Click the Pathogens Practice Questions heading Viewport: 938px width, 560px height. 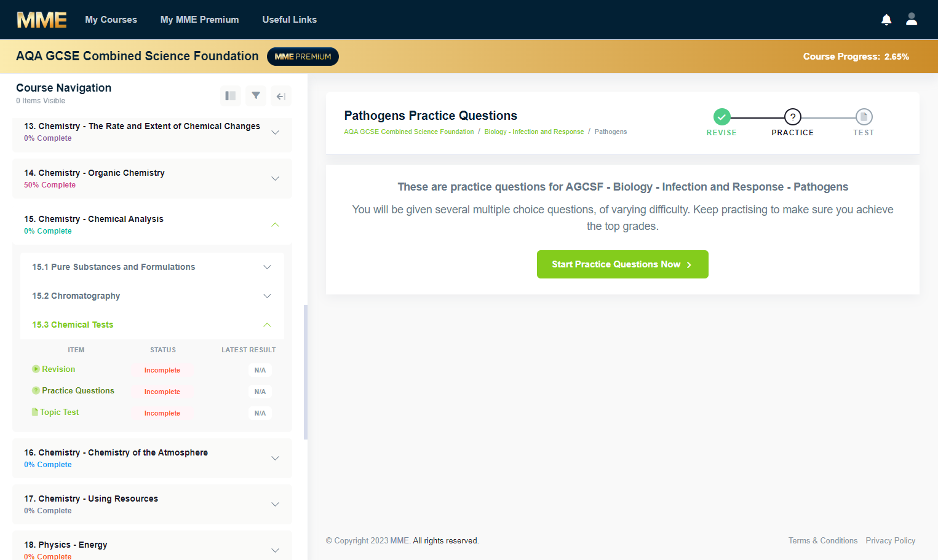tap(431, 116)
